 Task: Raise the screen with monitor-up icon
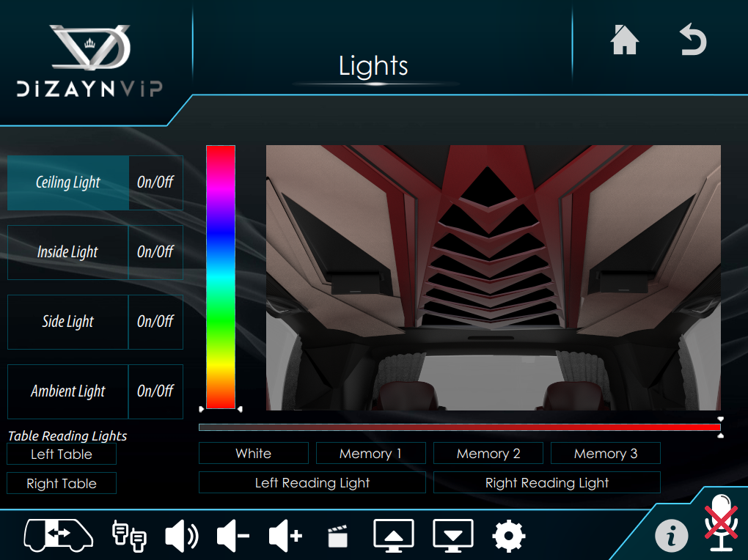[x=394, y=537]
